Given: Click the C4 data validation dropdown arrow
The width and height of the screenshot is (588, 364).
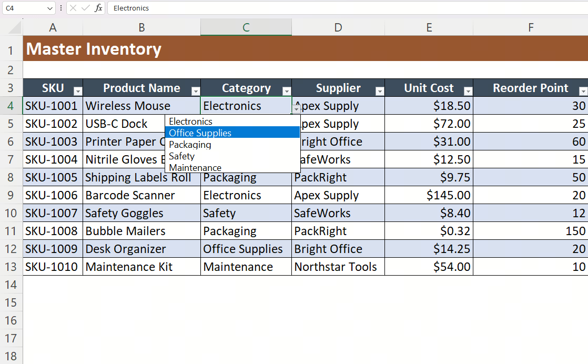Looking at the screenshot, I should pyautogui.click(x=296, y=109).
